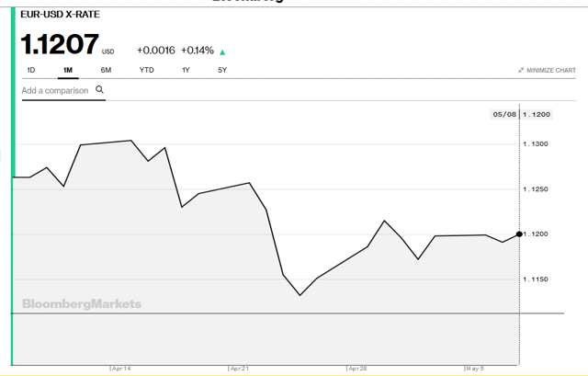
Task: Click the Apr 14 date label
Action: point(121,369)
